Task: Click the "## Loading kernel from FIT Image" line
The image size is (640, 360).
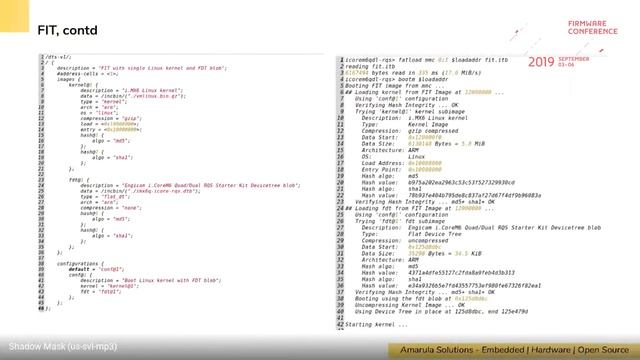Action: [424, 92]
